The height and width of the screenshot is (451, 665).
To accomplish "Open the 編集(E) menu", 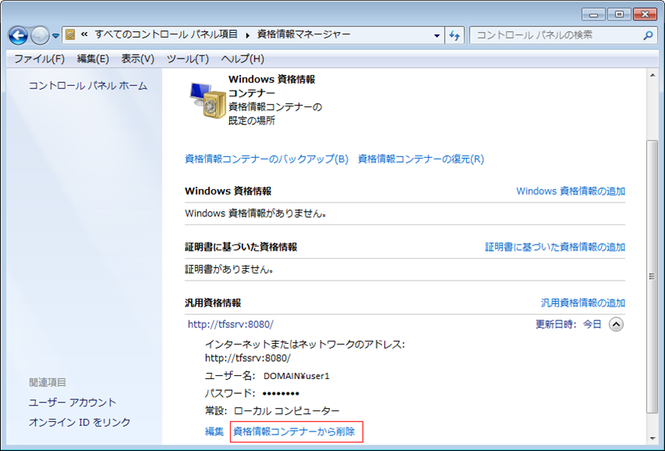I will pyautogui.click(x=93, y=59).
